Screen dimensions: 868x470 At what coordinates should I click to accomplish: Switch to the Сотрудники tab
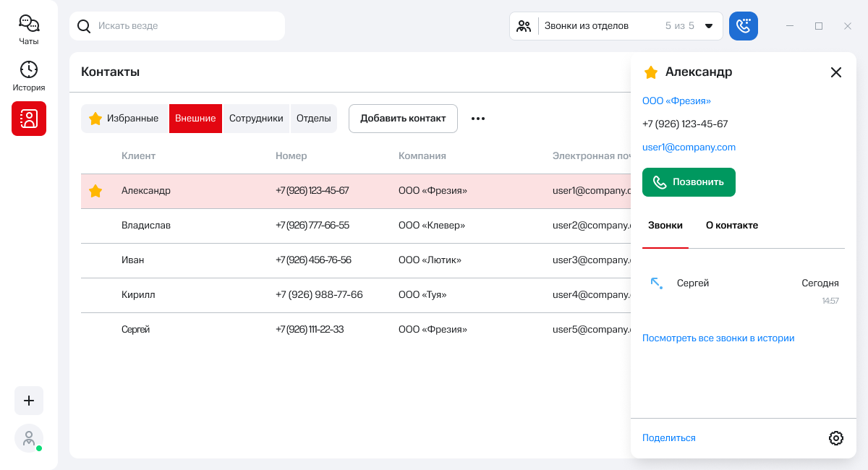pos(256,119)
